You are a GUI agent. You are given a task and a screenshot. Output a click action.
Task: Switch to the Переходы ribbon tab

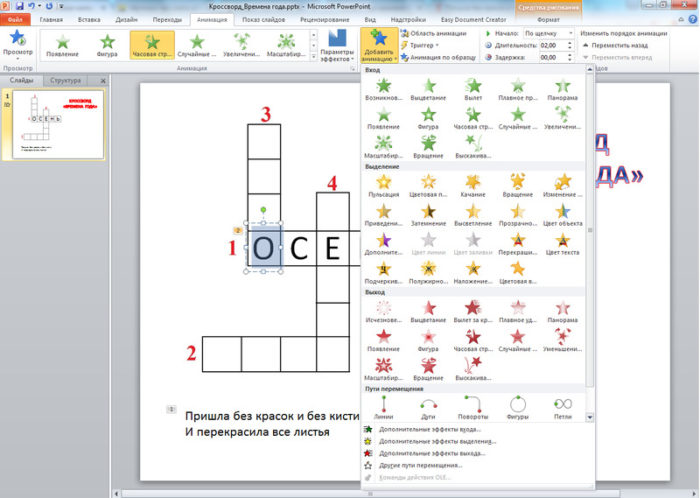point(151,19)
